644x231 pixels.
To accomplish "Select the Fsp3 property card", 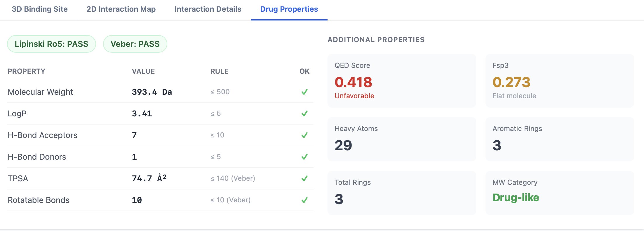I will coord(560,81).
